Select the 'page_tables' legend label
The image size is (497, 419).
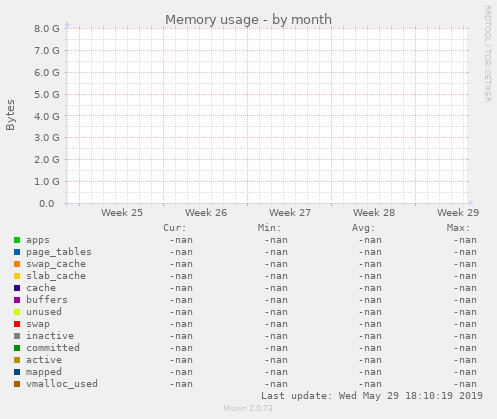[x=59, y=252]
